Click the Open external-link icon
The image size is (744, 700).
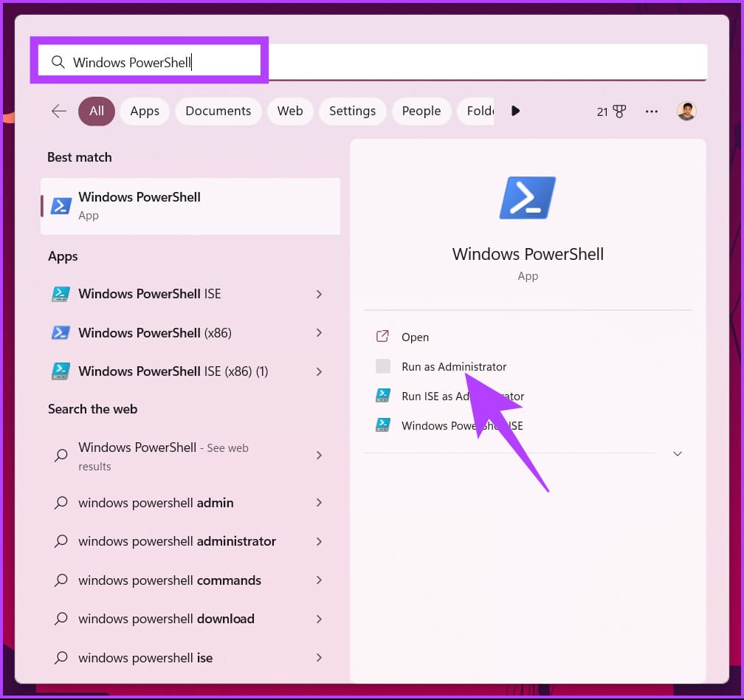click(x=382, y=337)
